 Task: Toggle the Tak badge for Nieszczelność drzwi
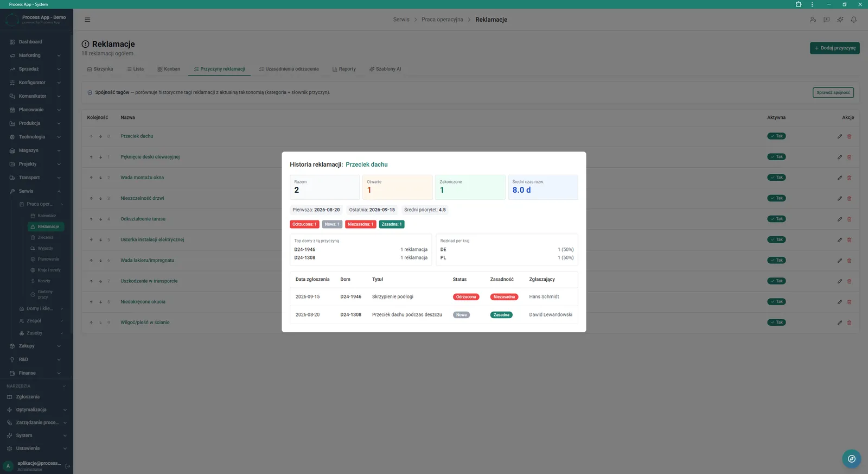coord(776,198)
